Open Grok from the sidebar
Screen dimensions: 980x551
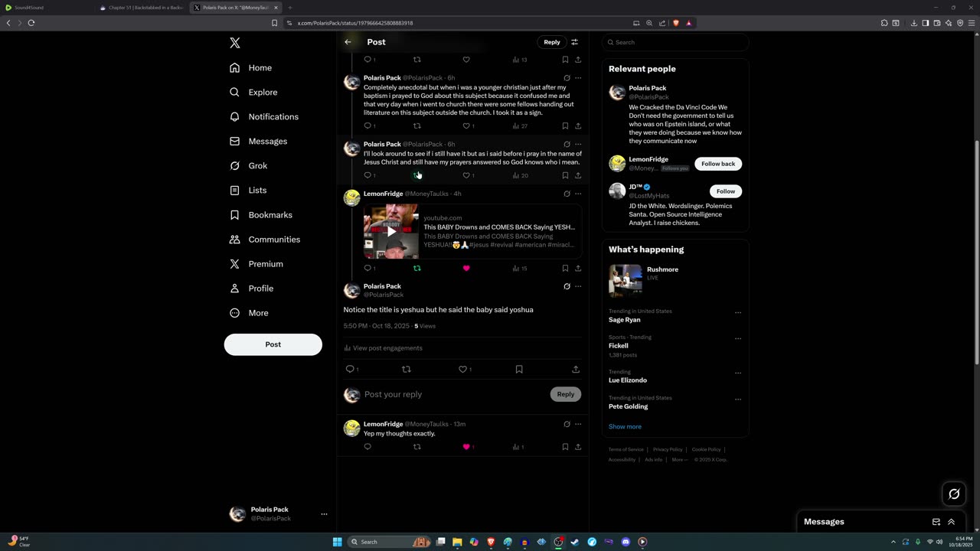(x=248, y=165)
